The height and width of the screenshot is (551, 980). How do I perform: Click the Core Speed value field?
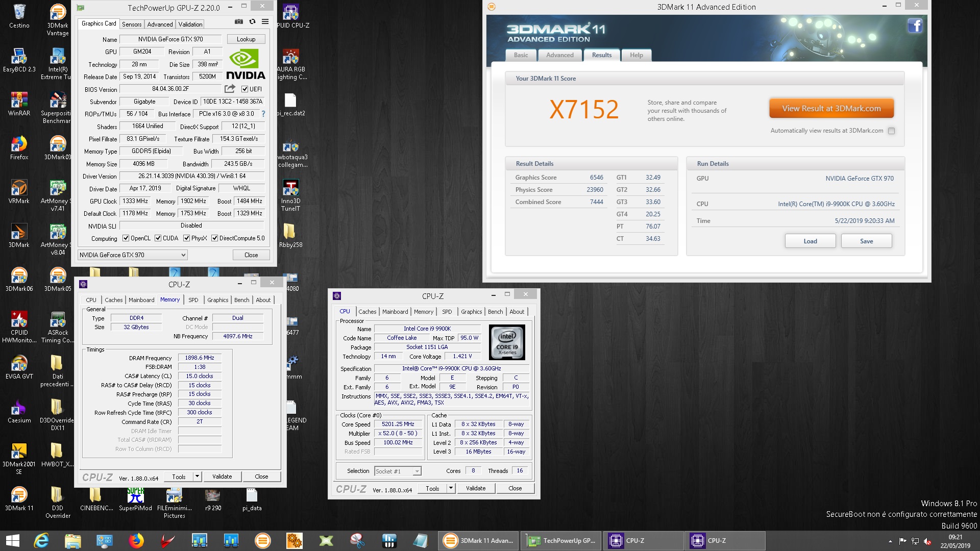(x=398, y=424)
